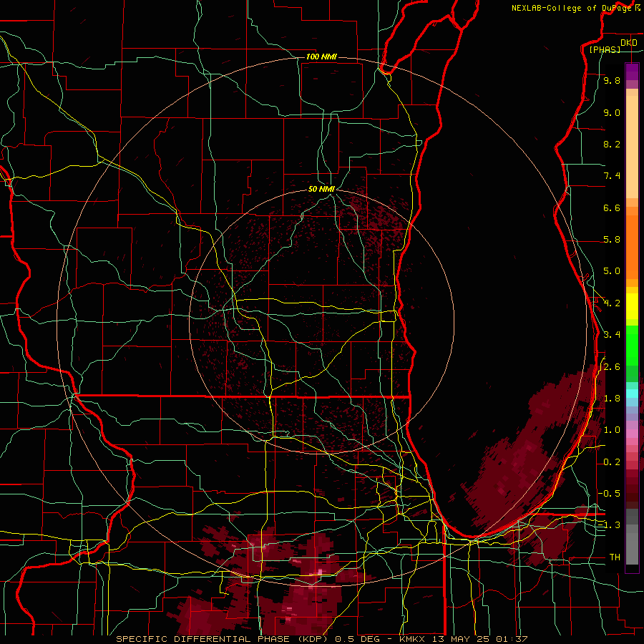Pick the orange band of the color scale
Screen dimensions: 644x644
632,247
